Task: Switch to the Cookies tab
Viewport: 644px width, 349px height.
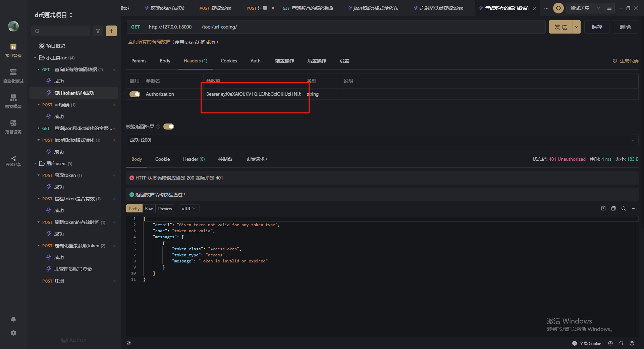Action: point(229,61)
